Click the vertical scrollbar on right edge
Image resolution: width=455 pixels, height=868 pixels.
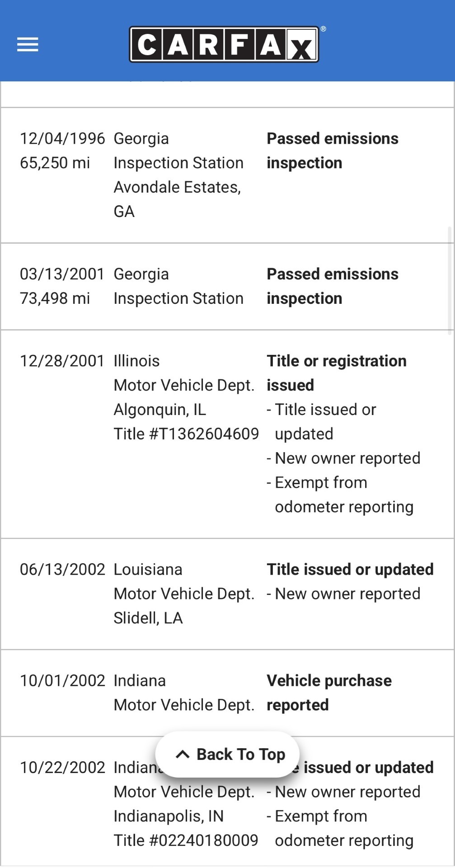click(450, 280)
